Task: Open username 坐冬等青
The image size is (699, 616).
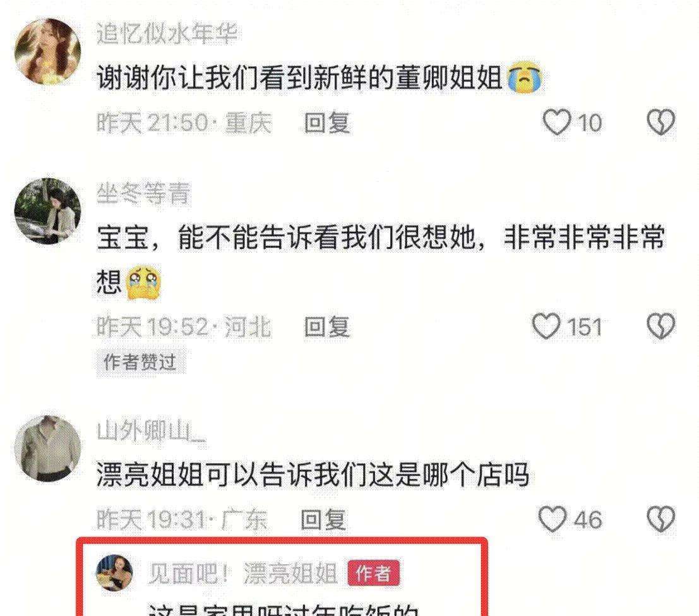Action: tap(143, 193)
